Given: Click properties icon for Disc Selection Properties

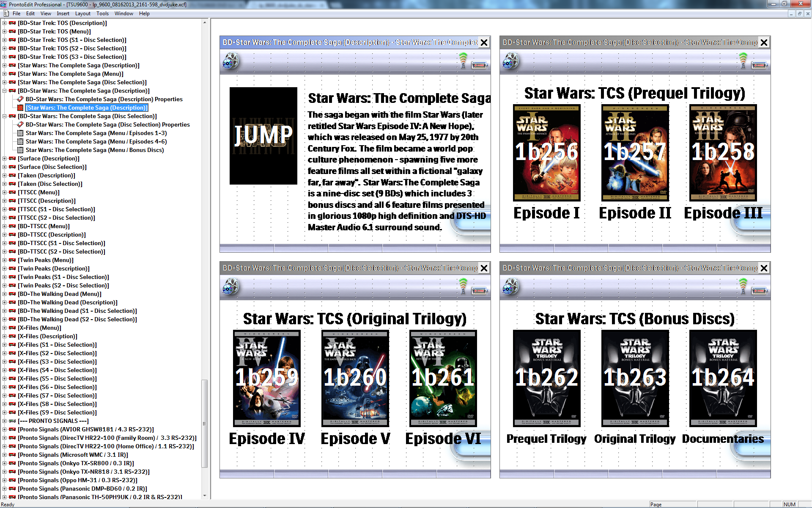Looking at the screenshot, I should tap(20, 124).
